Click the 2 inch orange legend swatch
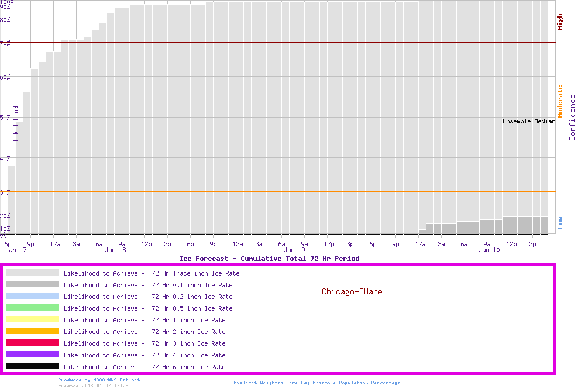Image resolution: width=585 pixels, height=392 pixels. click(x=32, y=331)
